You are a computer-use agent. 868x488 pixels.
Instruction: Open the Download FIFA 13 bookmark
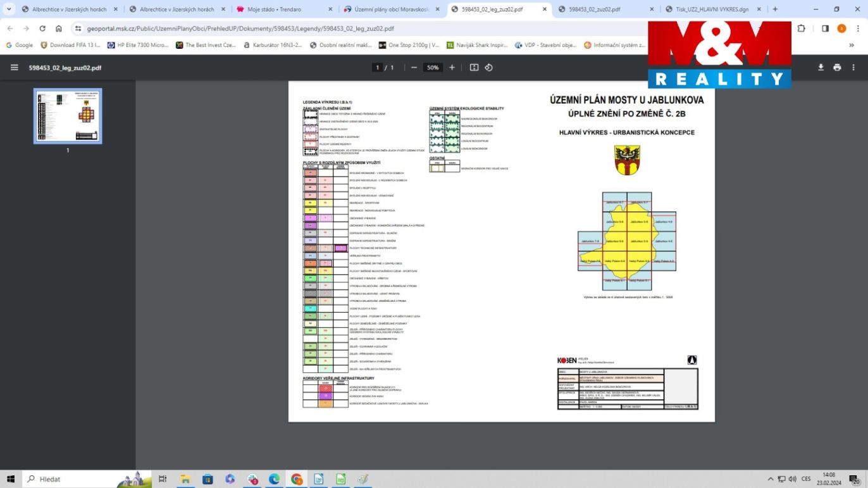70,46
